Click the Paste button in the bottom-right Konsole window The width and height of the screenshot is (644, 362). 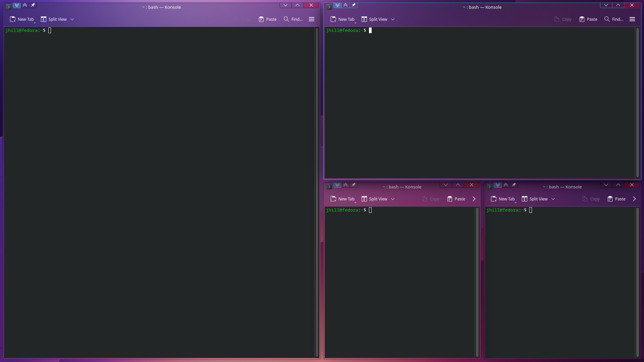(616, 199)
